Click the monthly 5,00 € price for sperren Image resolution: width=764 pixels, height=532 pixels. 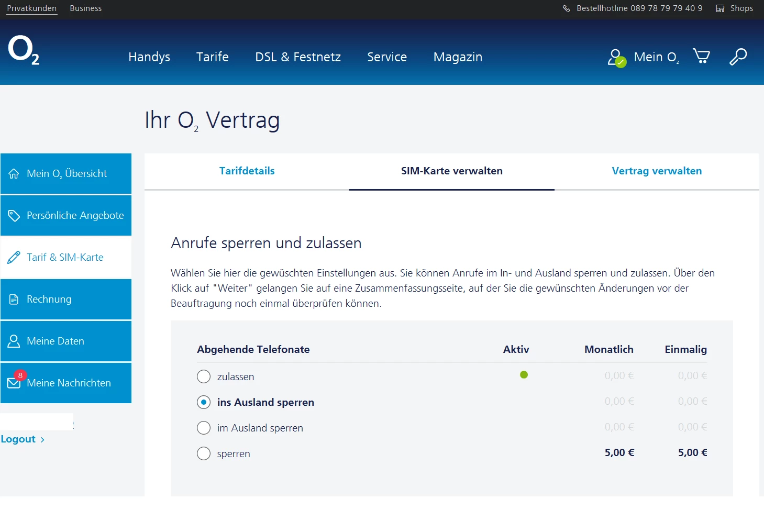tap(619, 453)
